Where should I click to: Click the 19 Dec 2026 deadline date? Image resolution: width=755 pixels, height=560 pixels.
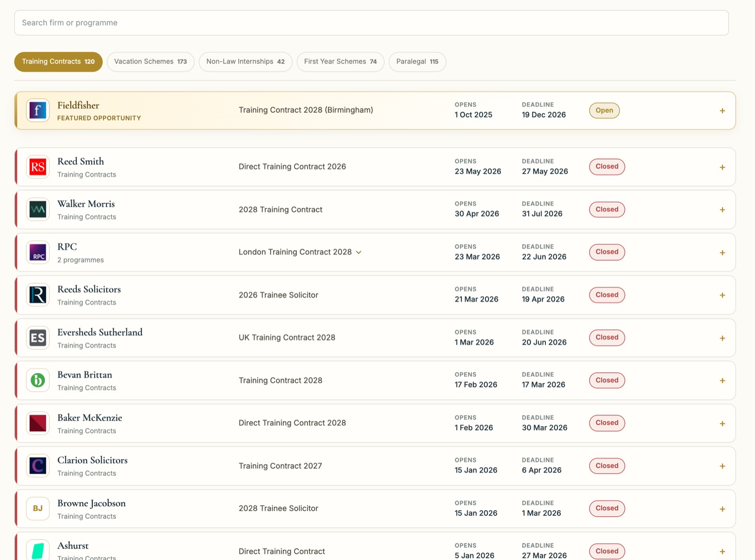(544, 115)
